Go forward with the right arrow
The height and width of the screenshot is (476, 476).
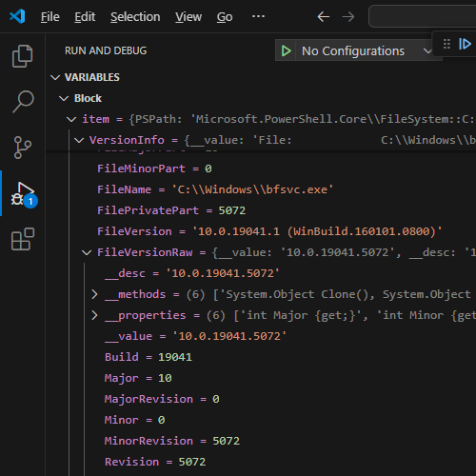348,16
